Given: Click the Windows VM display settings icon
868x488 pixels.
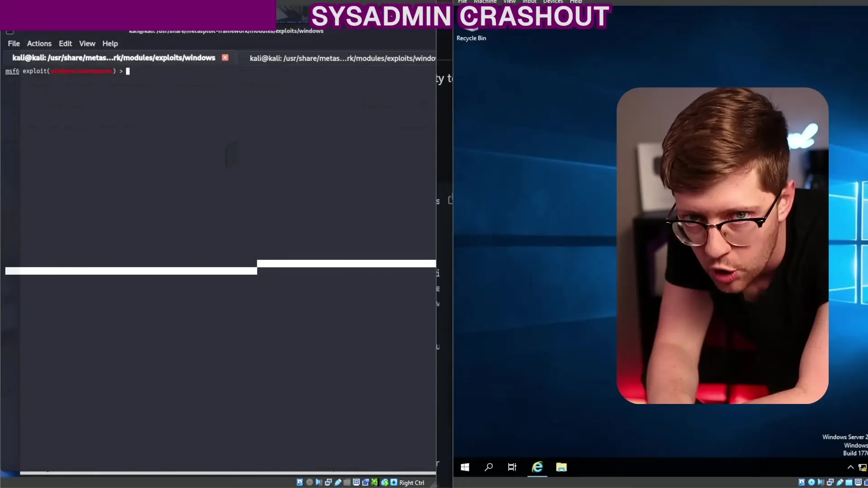Looking at the screenshot, I should 858,482.
